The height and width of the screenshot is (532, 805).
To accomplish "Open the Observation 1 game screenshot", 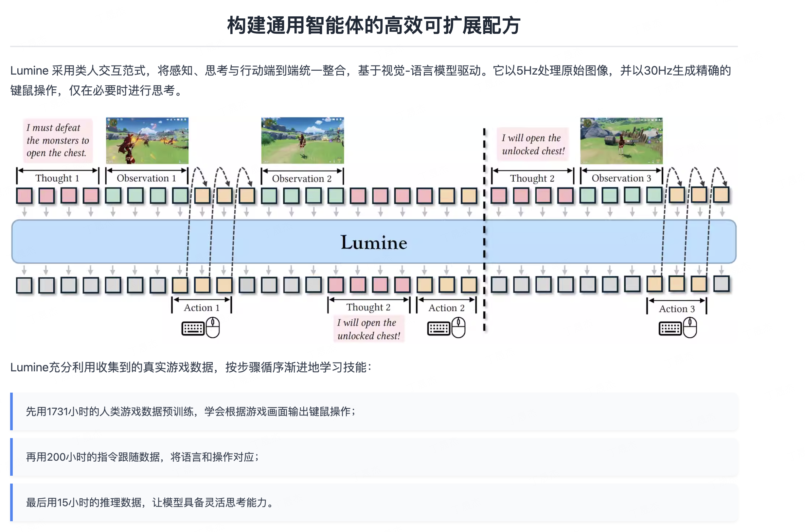I will click(147, 140).
